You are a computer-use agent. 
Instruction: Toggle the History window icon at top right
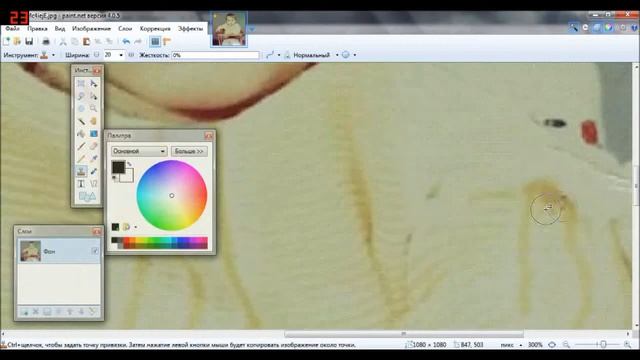pyautogui.click(x=585, y=28)
